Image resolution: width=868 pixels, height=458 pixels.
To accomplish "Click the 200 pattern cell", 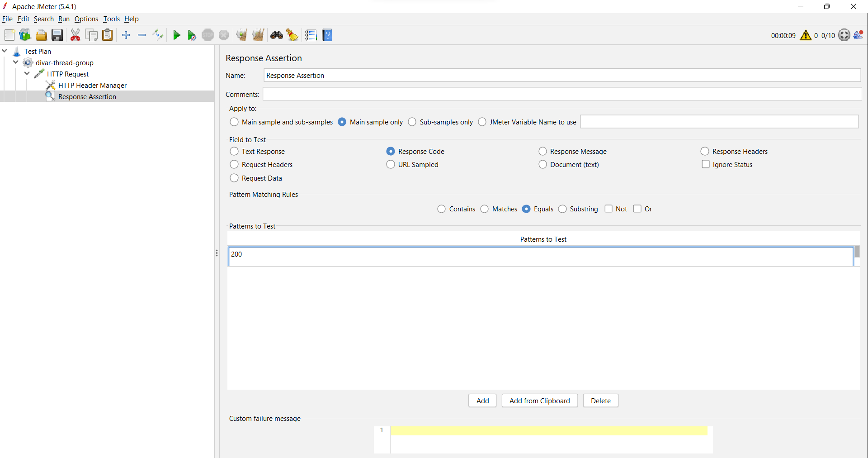I will pyautogui.click(x=541, y=257).
